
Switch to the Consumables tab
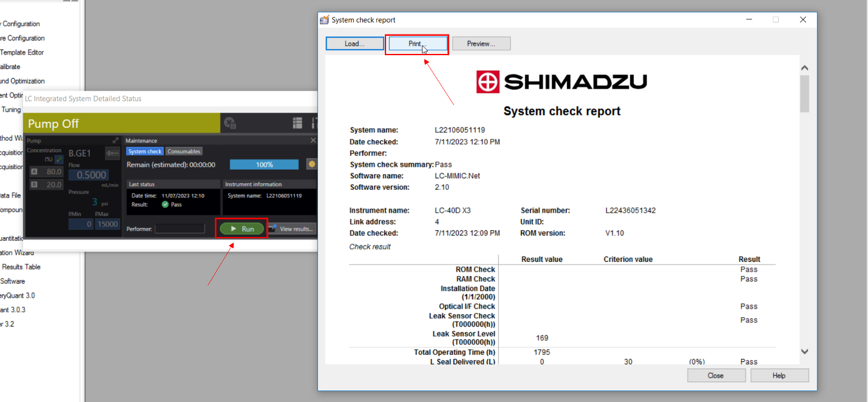(x=184, y=152)
